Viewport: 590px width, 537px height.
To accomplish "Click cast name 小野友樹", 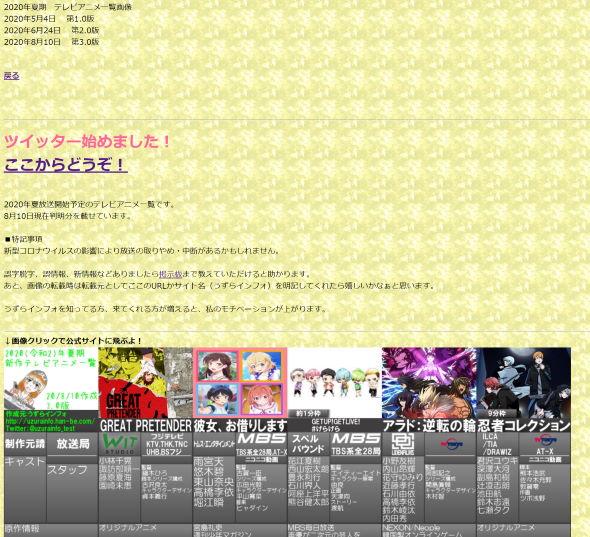I will pos(398,461).
